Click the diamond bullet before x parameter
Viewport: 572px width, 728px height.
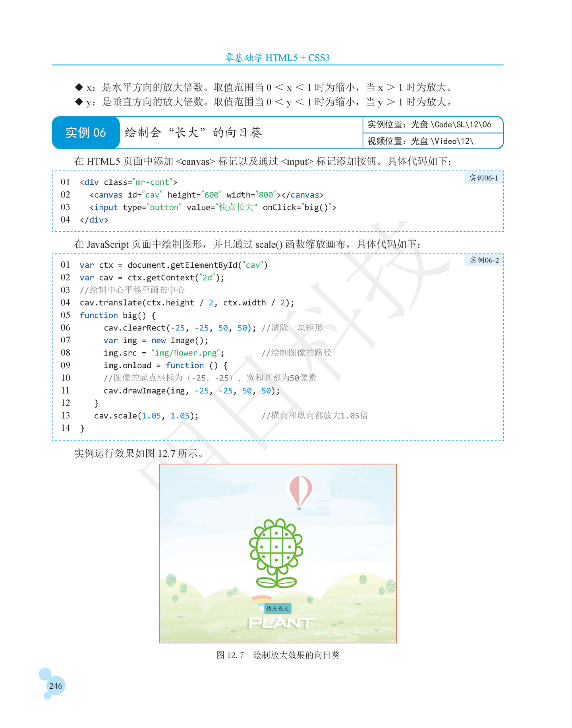[79, 87]
